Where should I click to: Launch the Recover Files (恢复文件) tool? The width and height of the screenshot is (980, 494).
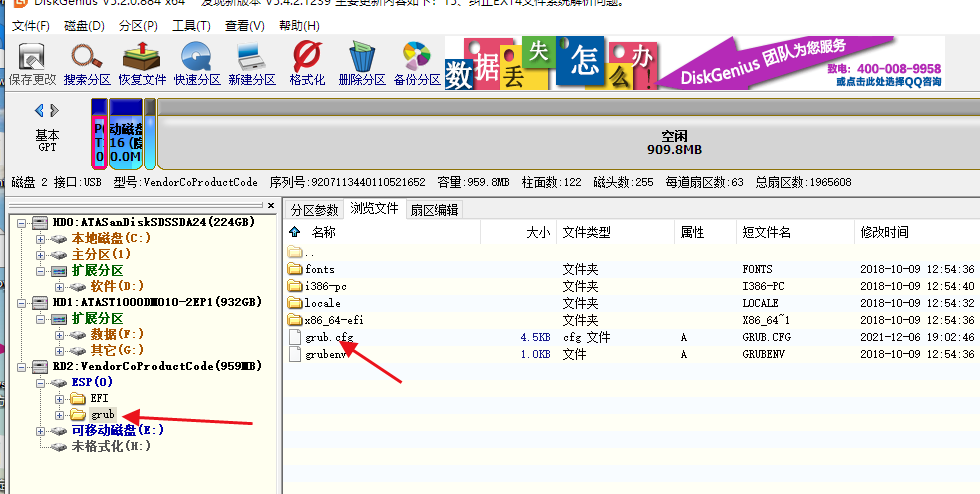point(142,63)
